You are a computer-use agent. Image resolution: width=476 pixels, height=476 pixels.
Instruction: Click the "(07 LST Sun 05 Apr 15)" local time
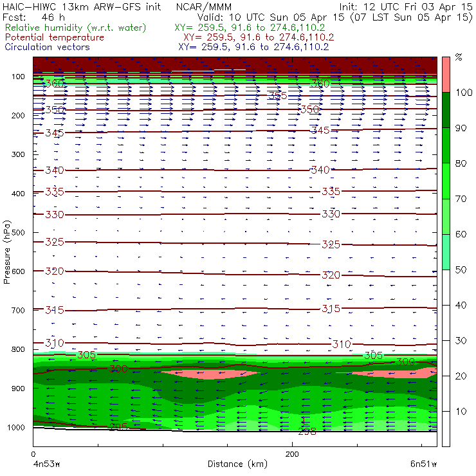(412, 17)
